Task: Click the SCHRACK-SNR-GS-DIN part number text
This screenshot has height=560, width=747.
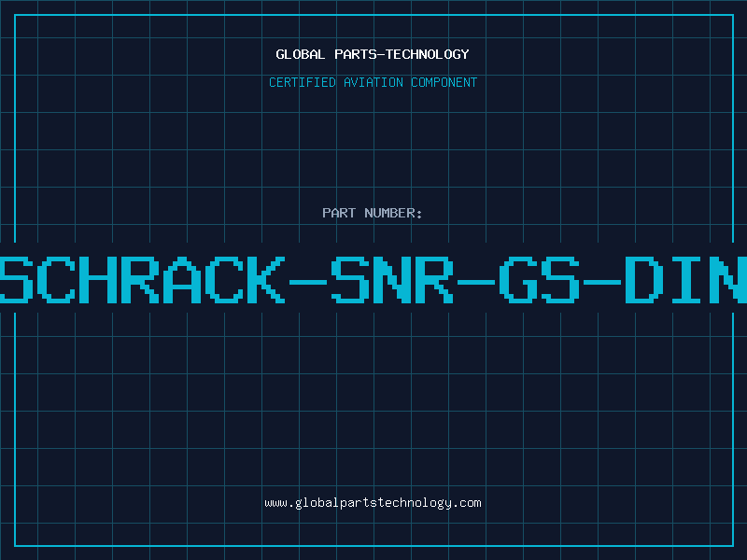Action: tap(373, 280)
